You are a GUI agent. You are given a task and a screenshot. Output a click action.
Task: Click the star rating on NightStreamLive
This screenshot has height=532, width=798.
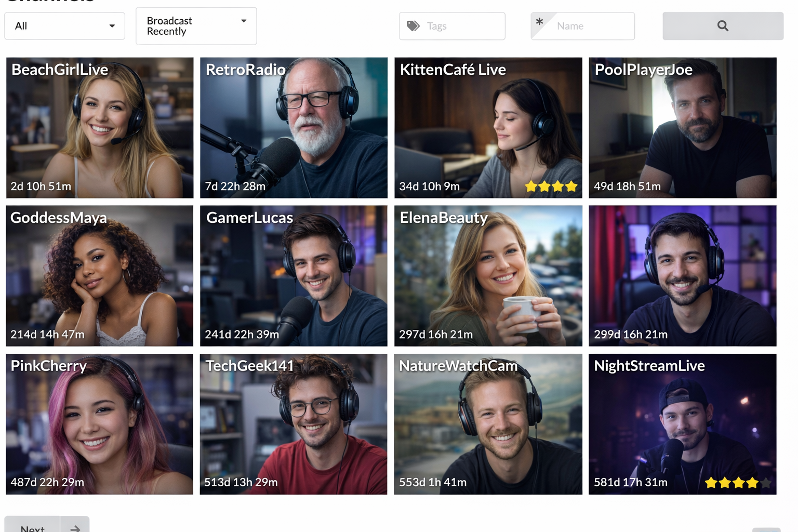[737, 483]
